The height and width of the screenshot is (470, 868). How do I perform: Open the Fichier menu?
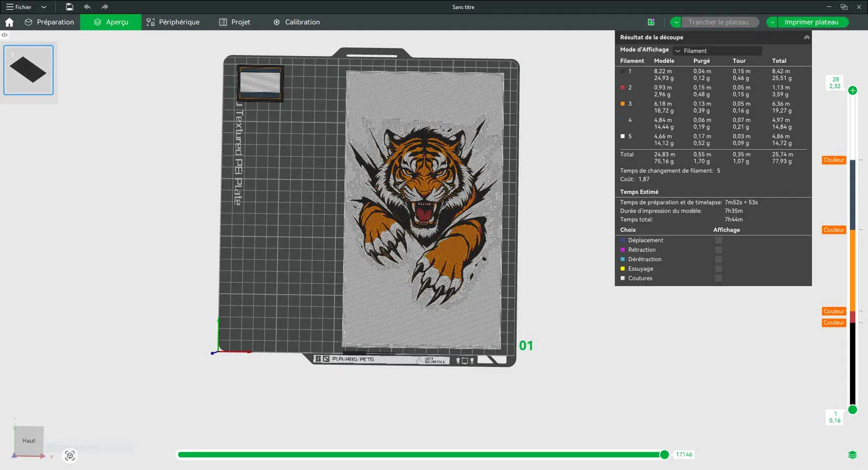coord(23,7)
